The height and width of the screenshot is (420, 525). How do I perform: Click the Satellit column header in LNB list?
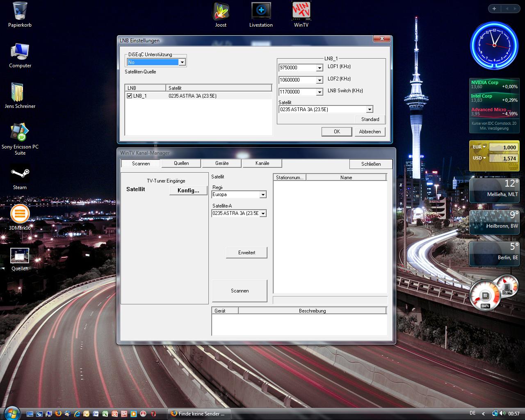click(219, 88)
